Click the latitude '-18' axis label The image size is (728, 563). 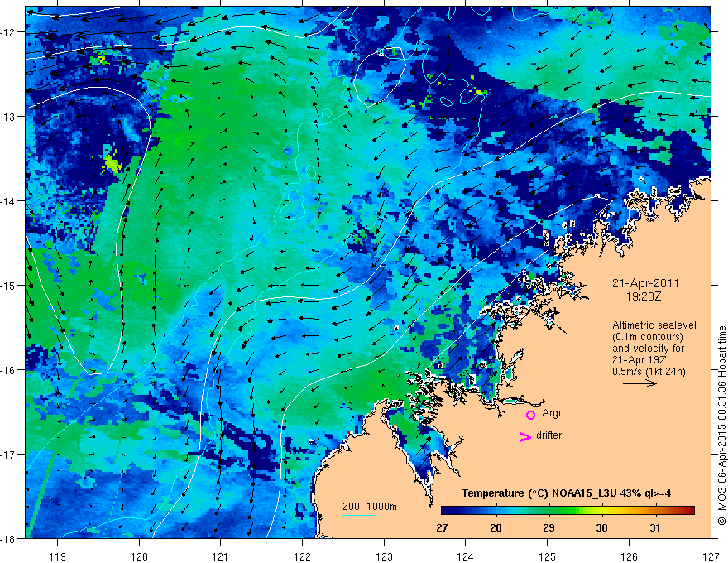click(x=9, y=538)
